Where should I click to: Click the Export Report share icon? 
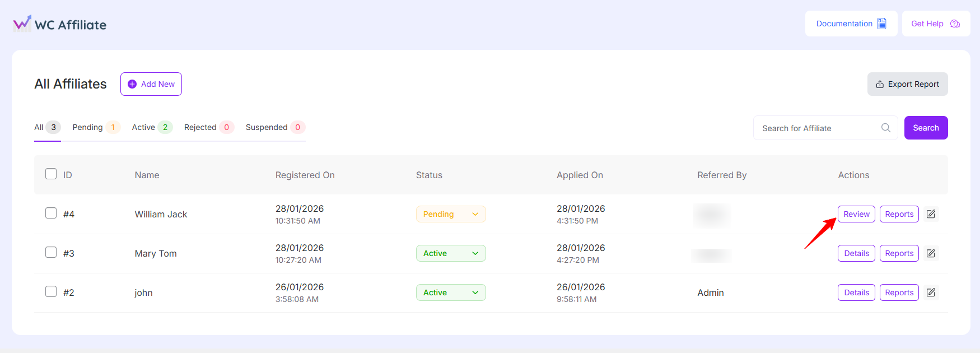coord(880,84)
